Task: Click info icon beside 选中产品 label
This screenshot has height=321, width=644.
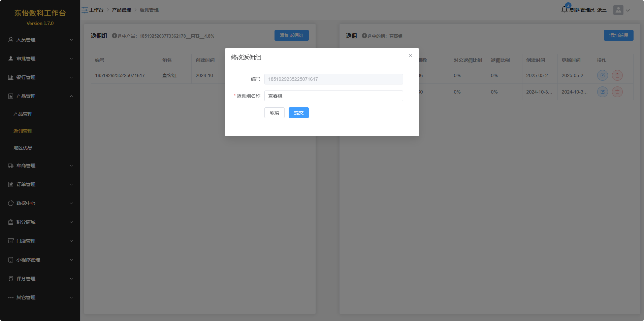Action: [x=115, y=36]
